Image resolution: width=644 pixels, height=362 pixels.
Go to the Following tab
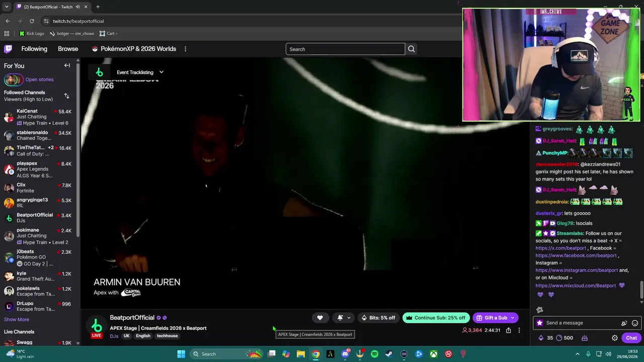click(x=34, y=49)
